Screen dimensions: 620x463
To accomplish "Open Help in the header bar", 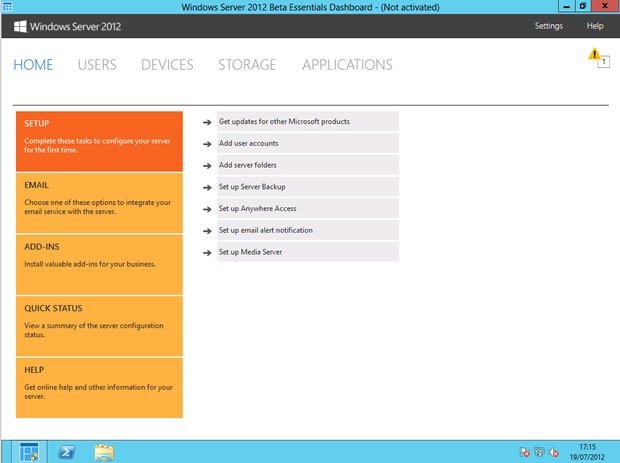I will click(595, 26).
